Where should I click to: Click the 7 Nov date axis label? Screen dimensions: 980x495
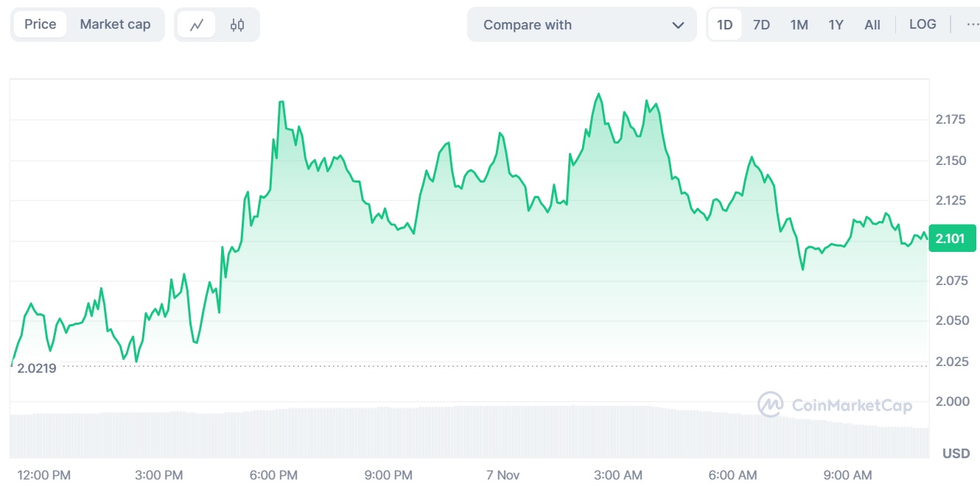coord(503,475)
